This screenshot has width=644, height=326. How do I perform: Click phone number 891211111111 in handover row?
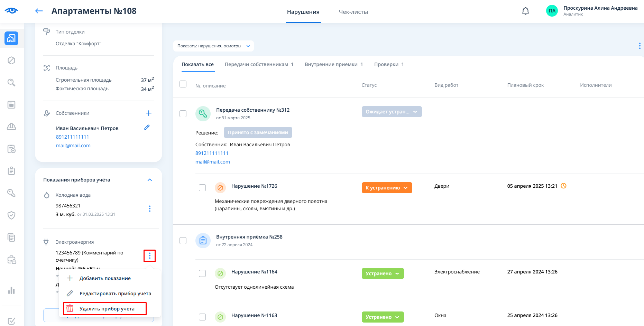pyautogui.click(x=212, y=153)
